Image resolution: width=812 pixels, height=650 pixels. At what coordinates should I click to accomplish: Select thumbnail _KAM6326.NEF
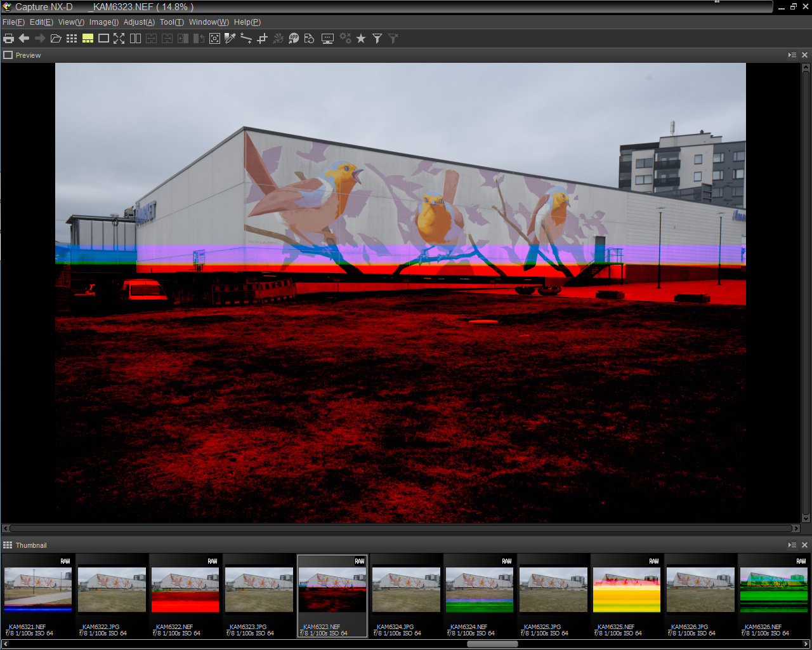pos(774,595)
